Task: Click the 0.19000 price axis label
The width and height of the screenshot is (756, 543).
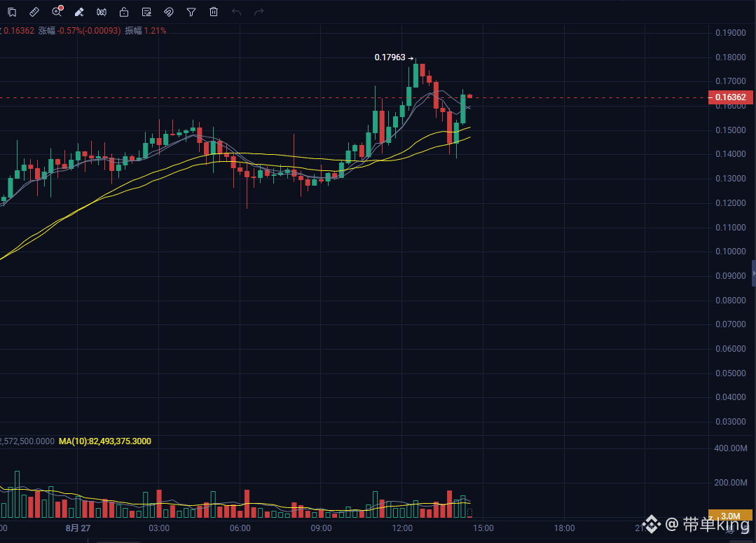Action: [x=731, y=33]
